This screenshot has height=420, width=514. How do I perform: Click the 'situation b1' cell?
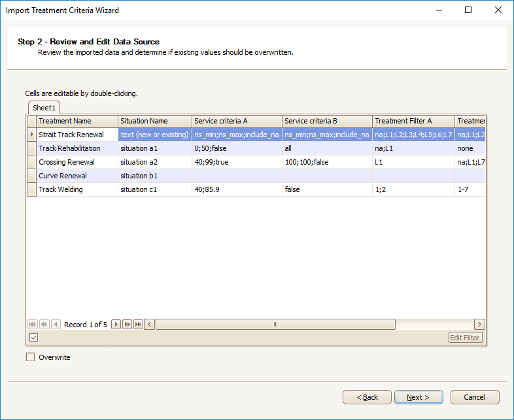155,176
